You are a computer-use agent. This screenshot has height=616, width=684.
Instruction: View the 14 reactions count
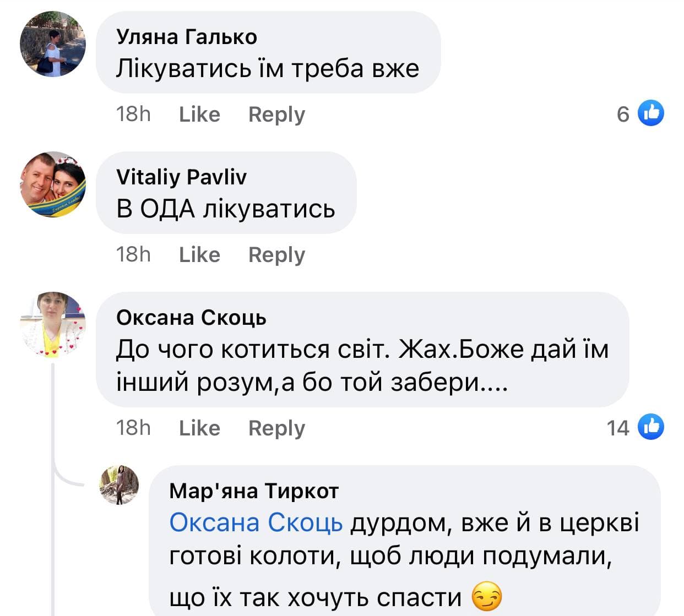tap(618, 428)
